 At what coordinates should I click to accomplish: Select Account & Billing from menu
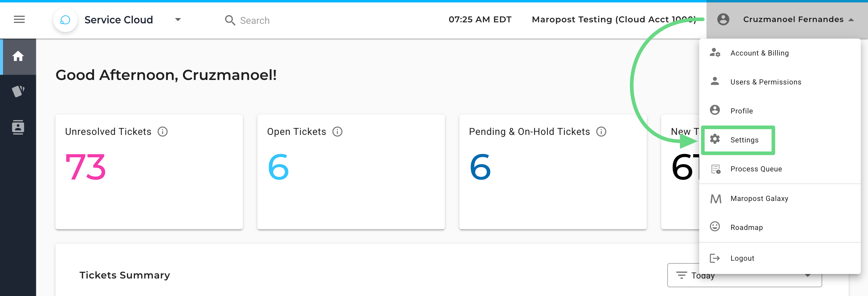point(759,53)
